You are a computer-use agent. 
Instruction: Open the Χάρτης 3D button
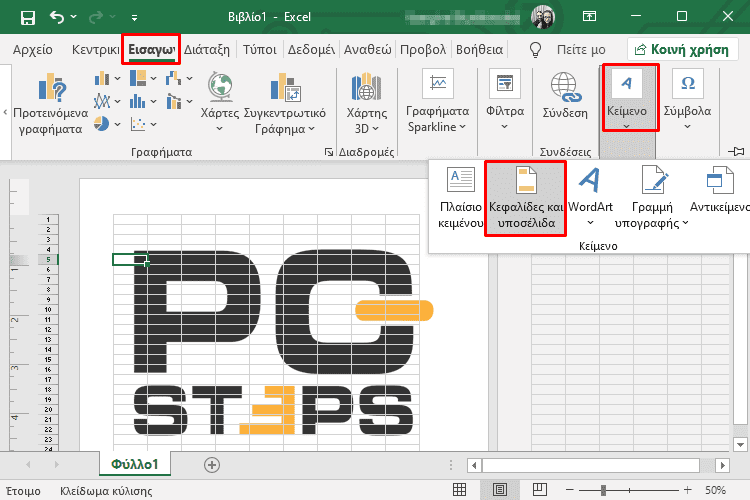click(x=367, y=104)
